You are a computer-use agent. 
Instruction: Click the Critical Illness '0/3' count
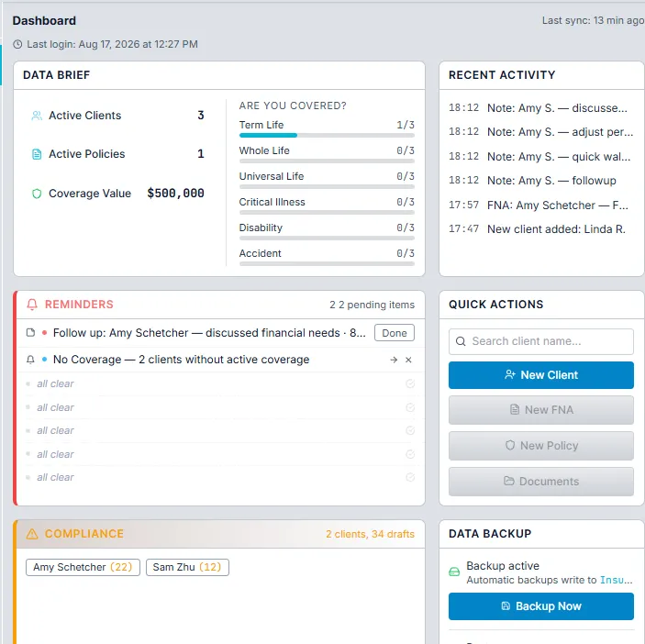click(406, 202)
